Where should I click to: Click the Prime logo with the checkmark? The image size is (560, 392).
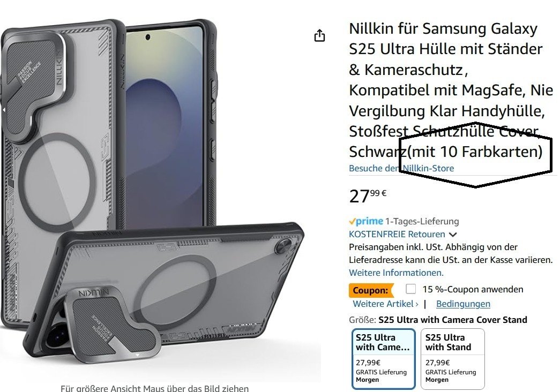(x=365, y=221)
